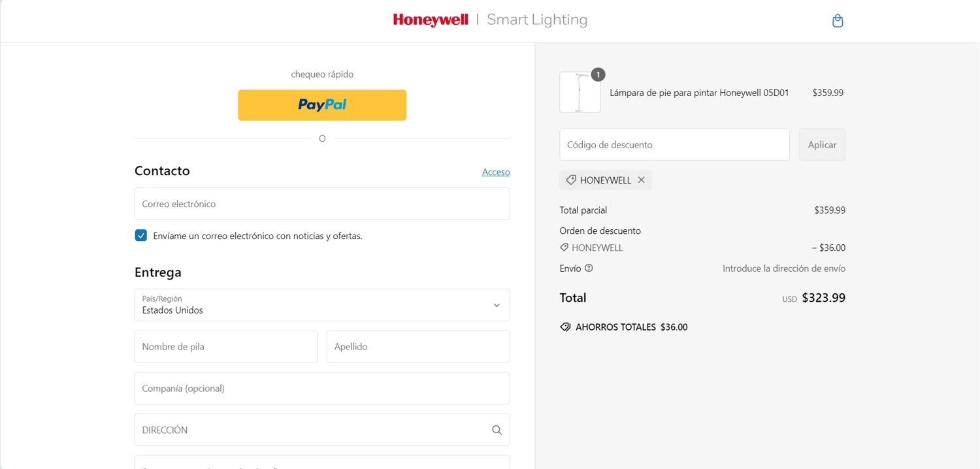Click the total amount $323.99
The height and width of the screenshot is (469, 980).
(823, 298)
